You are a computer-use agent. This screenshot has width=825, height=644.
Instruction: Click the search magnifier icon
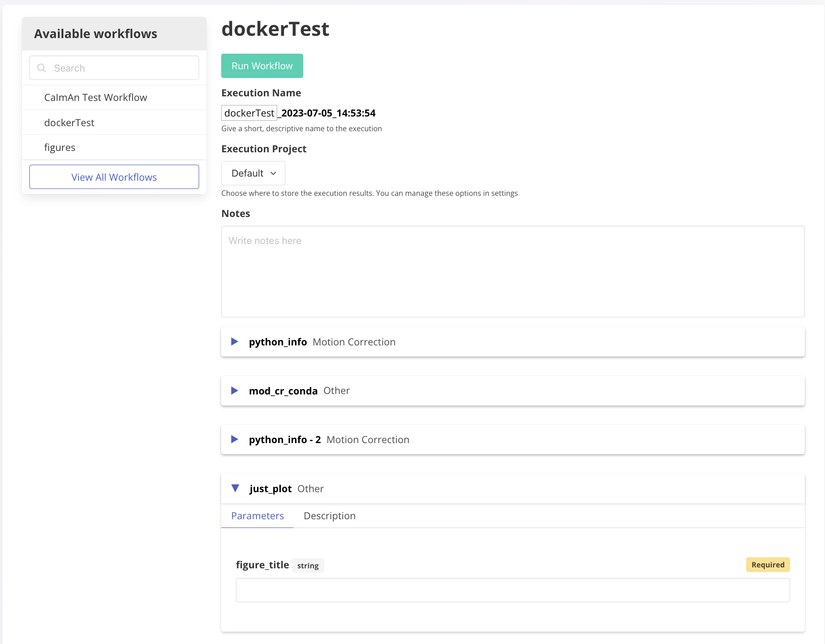click(x=41, y=68)
